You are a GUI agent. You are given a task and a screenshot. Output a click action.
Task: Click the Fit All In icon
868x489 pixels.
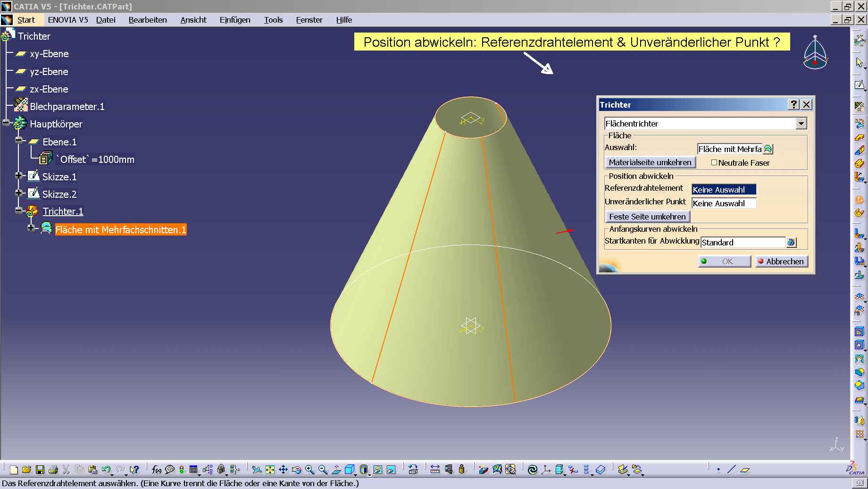[x=270, y=470]
